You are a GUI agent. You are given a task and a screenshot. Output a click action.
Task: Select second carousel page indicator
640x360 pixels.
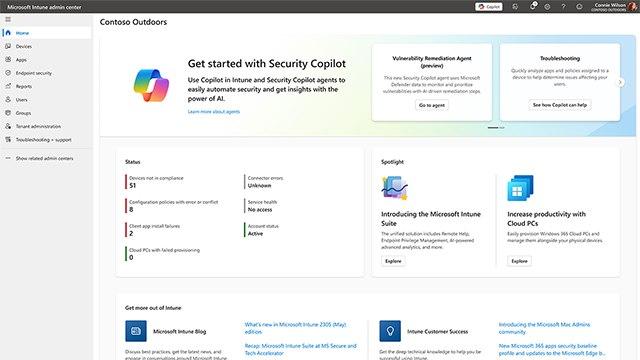[502, 127]
